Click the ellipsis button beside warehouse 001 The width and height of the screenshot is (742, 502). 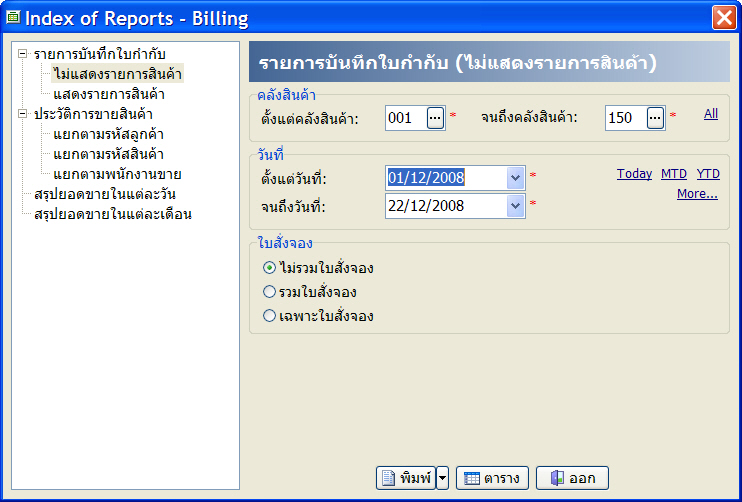[x=435, y=118]
